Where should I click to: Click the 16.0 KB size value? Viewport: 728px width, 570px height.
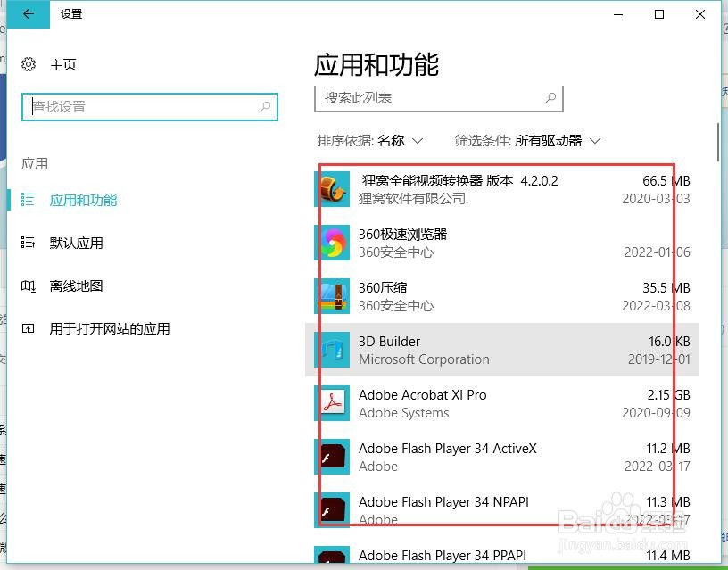[669, 341]
